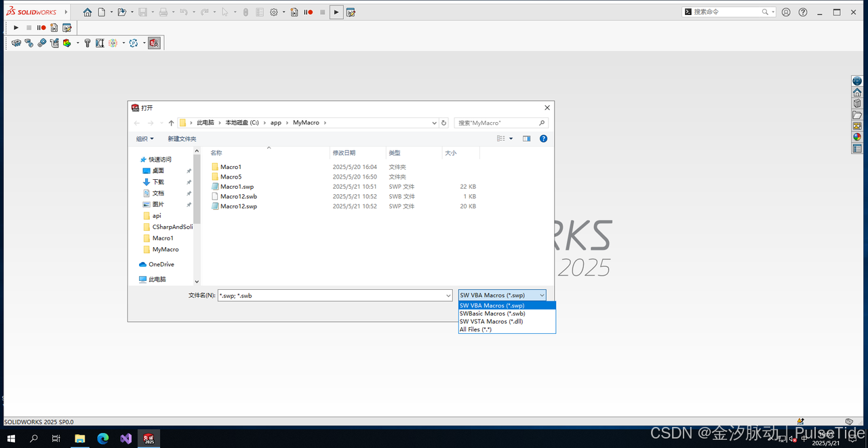The height and width of the screenshot is (448, 868).
Task: Select All Files (*.*) from the filter list
Action: click(475, 329)
